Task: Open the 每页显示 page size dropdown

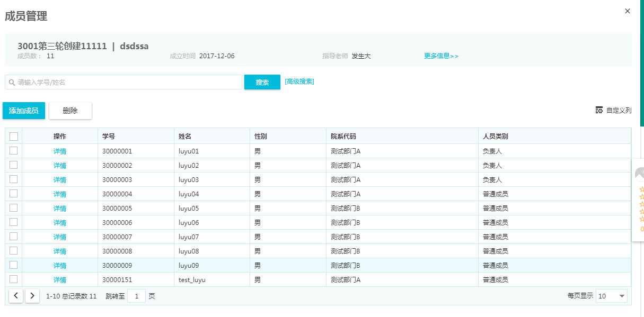Action: pos(612,296)
